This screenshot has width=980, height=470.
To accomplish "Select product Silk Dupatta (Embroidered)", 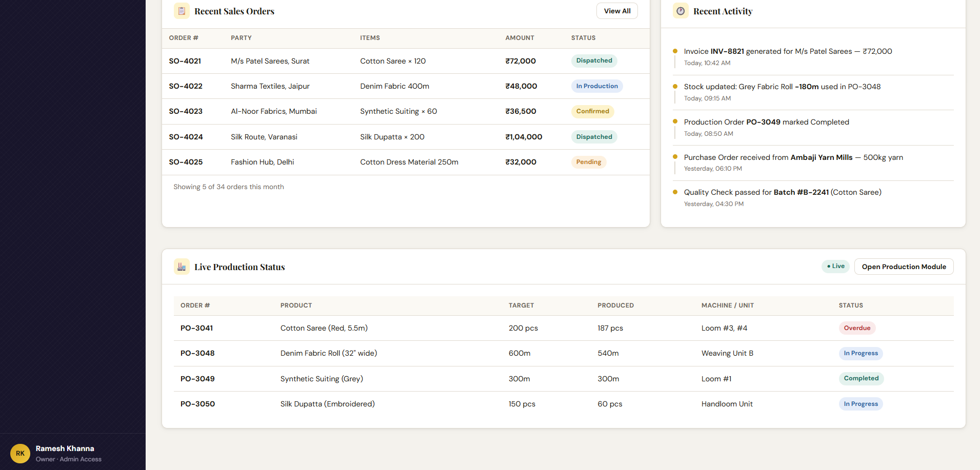I will [328, 404].
